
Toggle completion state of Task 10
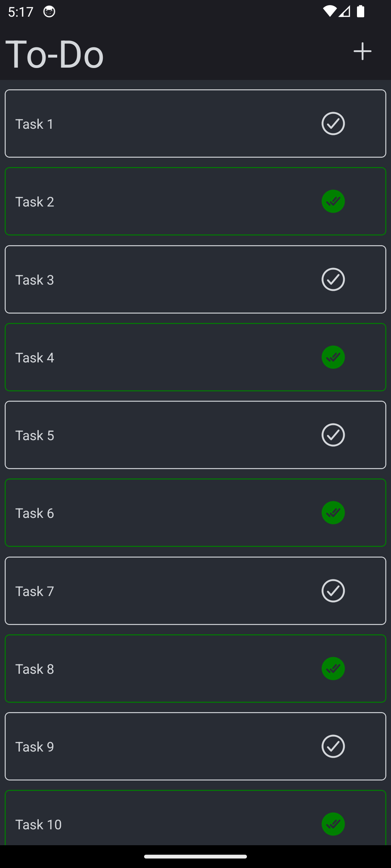click(333, 824)
